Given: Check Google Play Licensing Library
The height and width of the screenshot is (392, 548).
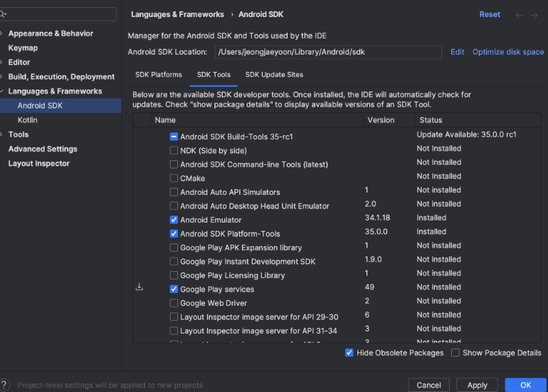Looking at the screenshot, I should click(x=174, y=275).
